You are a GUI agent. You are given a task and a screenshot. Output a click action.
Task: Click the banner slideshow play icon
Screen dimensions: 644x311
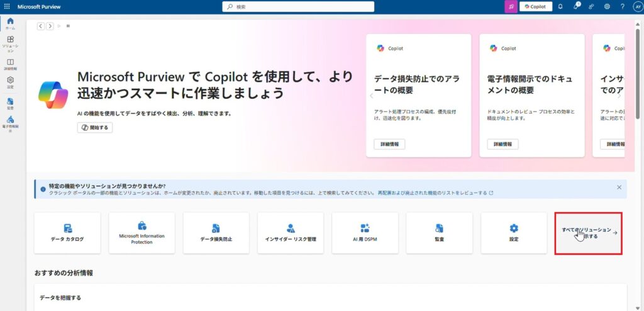59,26
